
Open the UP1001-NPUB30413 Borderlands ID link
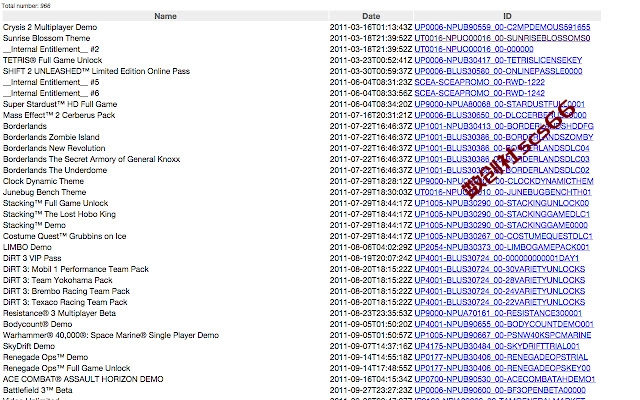point(504,126)
